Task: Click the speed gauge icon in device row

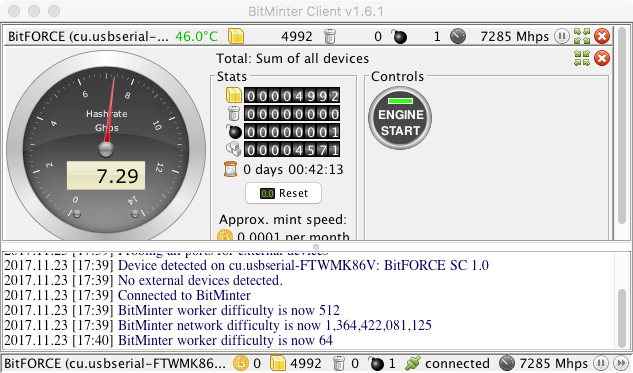Action: click(x=458, y=36)
